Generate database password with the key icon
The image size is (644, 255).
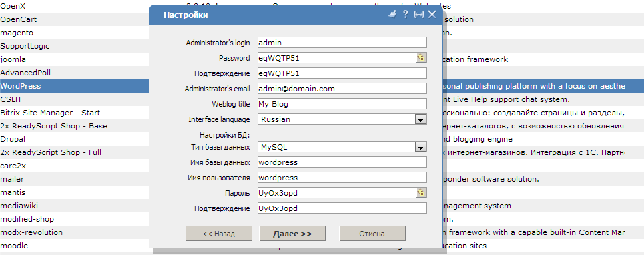(x=421, y=192)
